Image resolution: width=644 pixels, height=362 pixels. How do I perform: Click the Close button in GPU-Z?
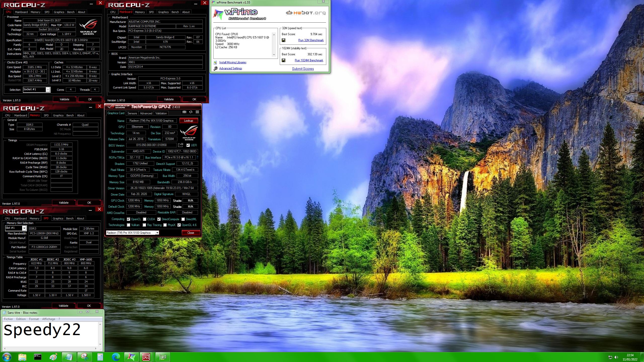point(191,233)
